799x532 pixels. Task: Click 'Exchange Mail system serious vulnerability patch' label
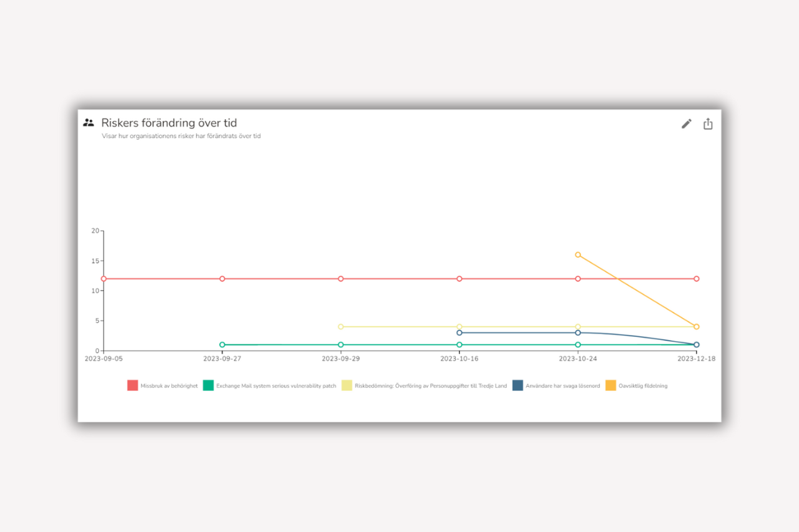(x=276, y=386)
